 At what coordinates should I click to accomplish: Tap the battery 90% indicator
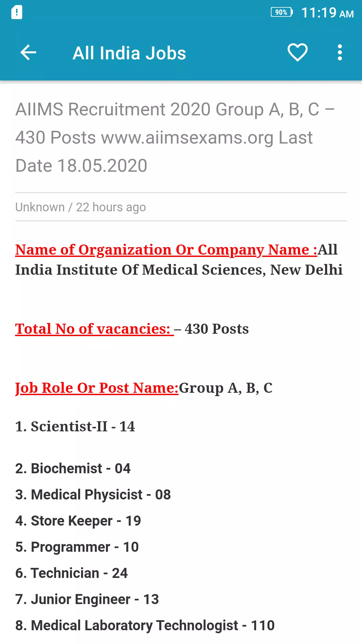282,12
